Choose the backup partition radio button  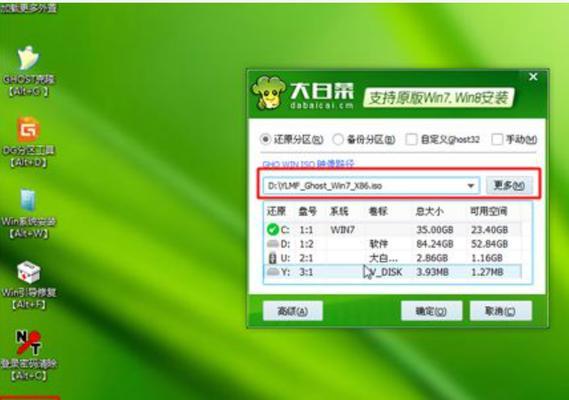pos(338,139)
